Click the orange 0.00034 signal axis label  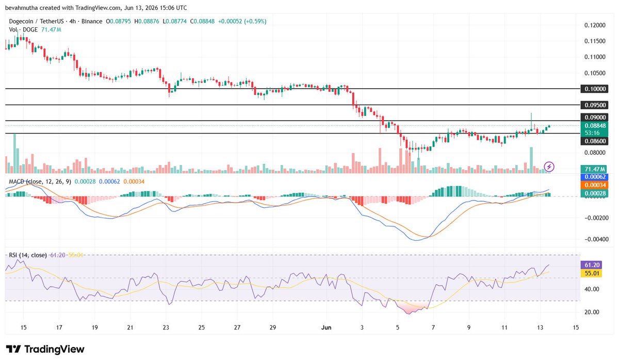tap(595, 185)
